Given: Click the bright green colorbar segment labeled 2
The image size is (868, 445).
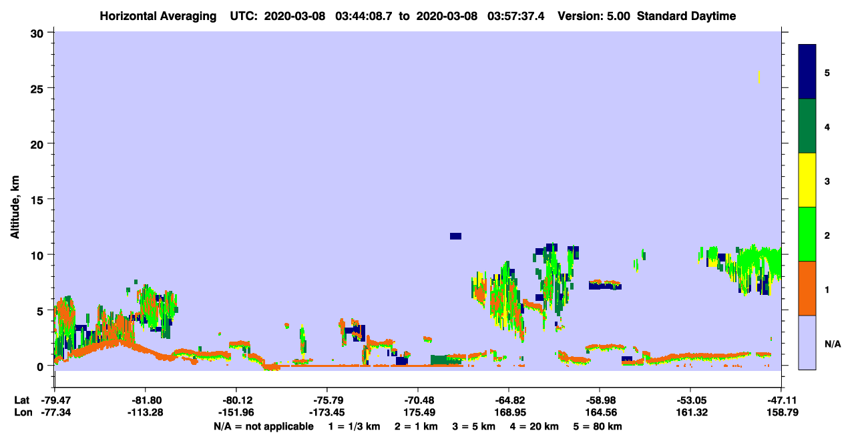Looking at the screenshot, I should (x=807, y=234).
